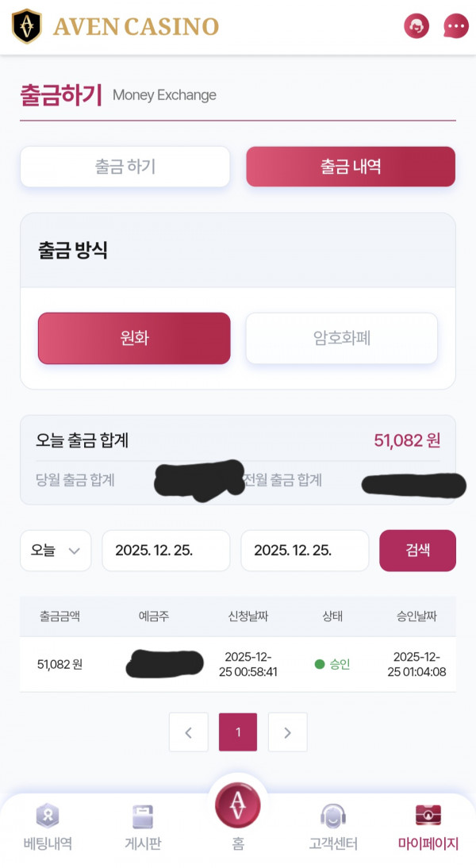476x868 pixels.
Task: Open the end date picker field
Action: click(x=305, y=550)
